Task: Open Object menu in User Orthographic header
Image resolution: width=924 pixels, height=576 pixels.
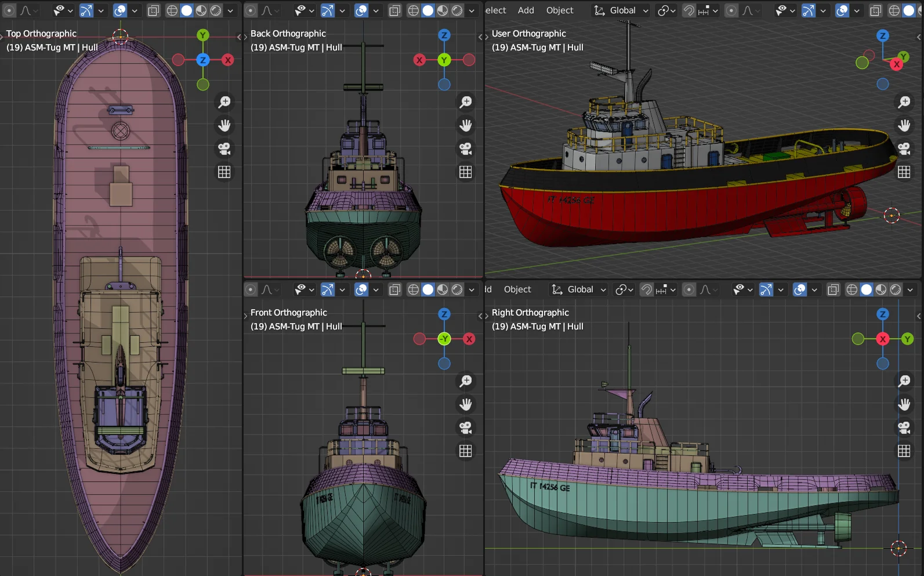Action: 560,10
